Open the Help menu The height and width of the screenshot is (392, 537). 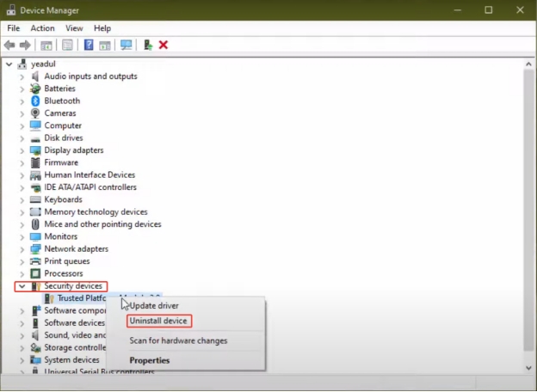coord(102,28)
